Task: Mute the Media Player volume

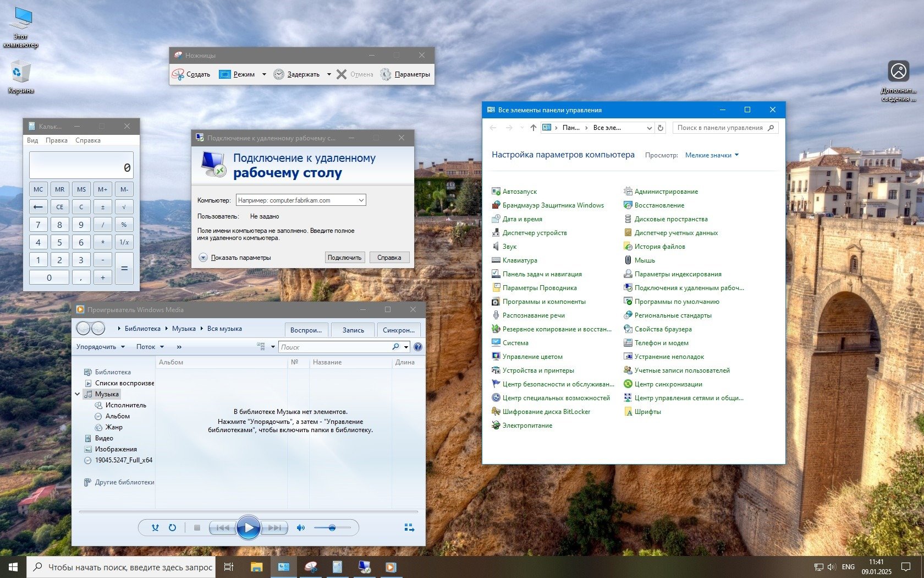Action: (300, 527)
